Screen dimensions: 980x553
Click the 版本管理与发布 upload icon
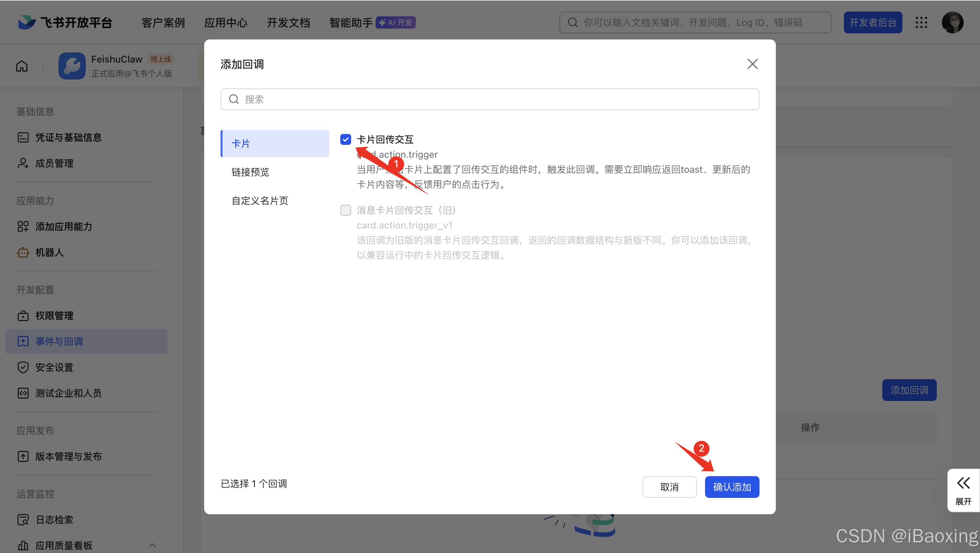pyautogui.click(x=23, y=456)
